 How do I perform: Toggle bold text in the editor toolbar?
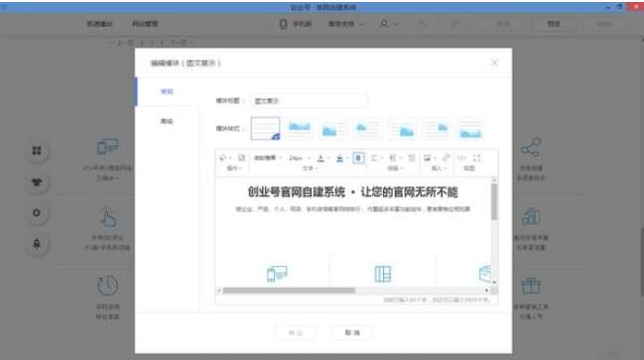pos(358,158)
